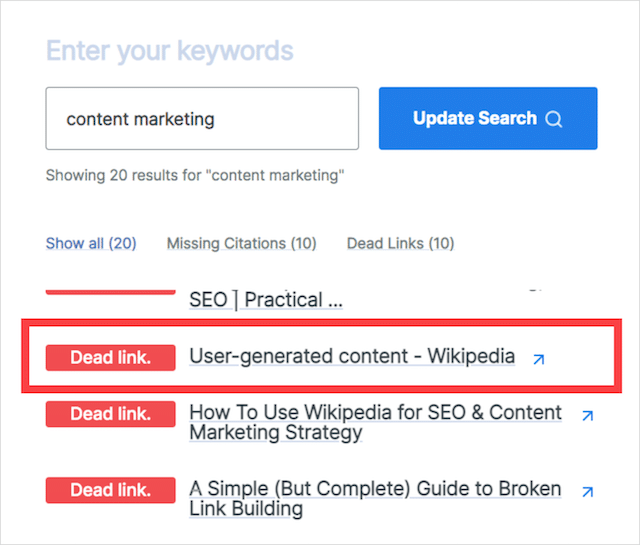Open external arrow beside How To Use Wikipedia result
This screenshot has height=545, width=640.
588,416
